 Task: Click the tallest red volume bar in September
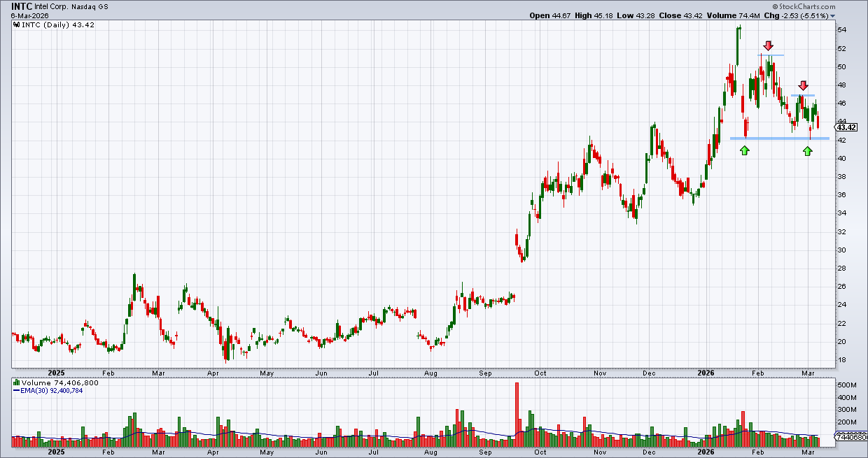pyautogui.click(x=517, y=415)
